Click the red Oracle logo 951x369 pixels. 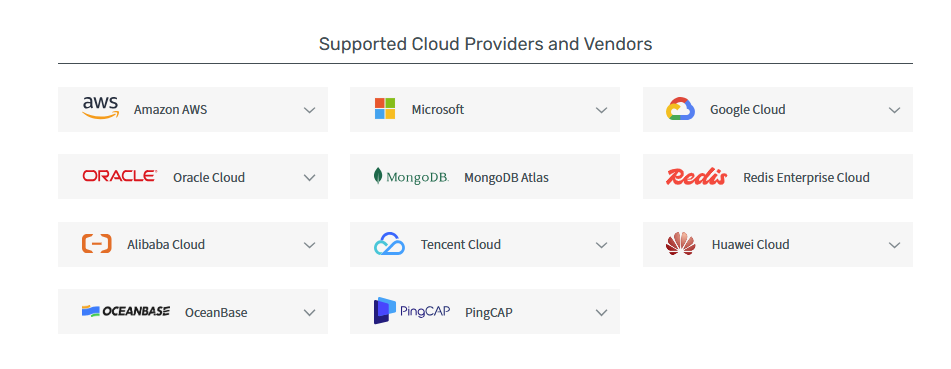[119, 176]
